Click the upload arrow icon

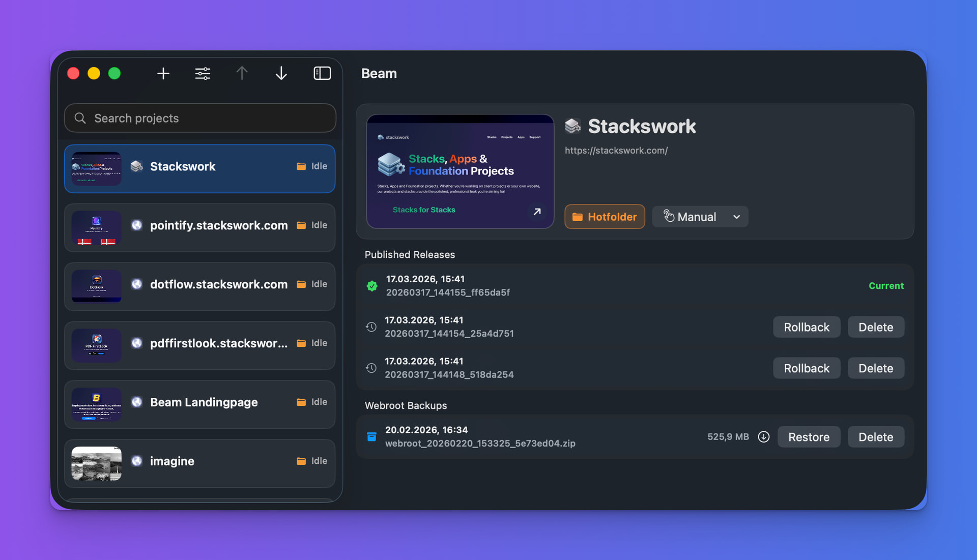click(x=242, y=74)
